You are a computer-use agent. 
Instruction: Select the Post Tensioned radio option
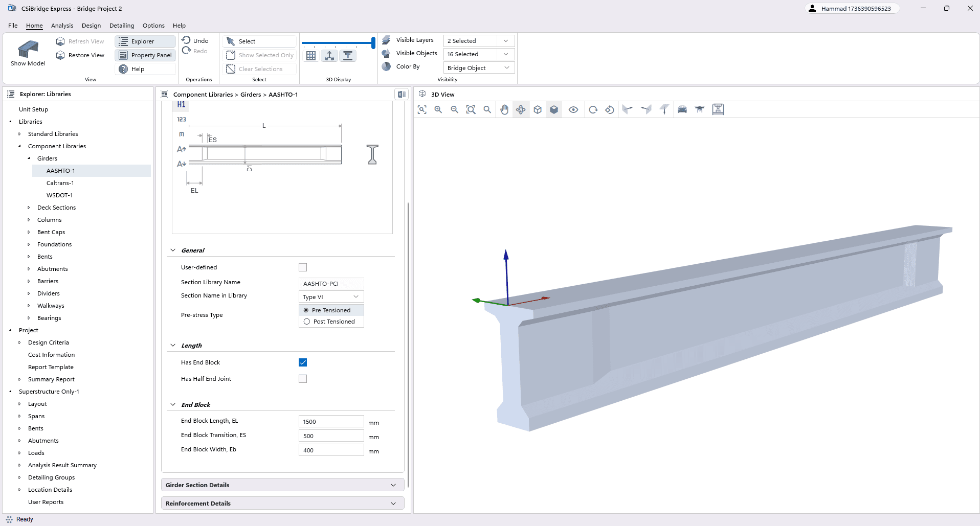click(307, 322)
